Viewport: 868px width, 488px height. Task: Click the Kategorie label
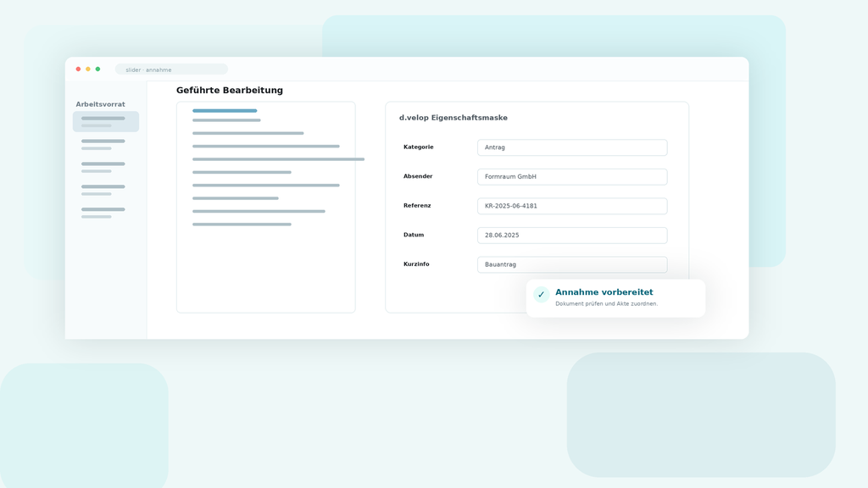pyautogui.click(x=419, y=147)
